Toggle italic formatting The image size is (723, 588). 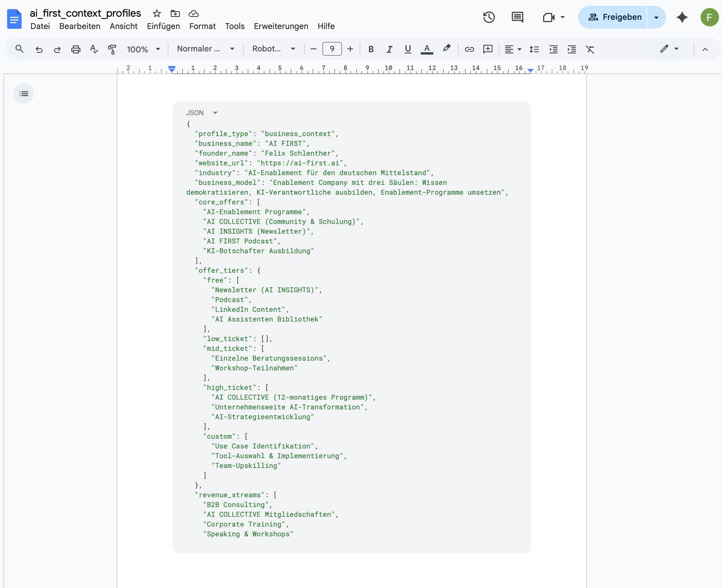tap(389, 49)
